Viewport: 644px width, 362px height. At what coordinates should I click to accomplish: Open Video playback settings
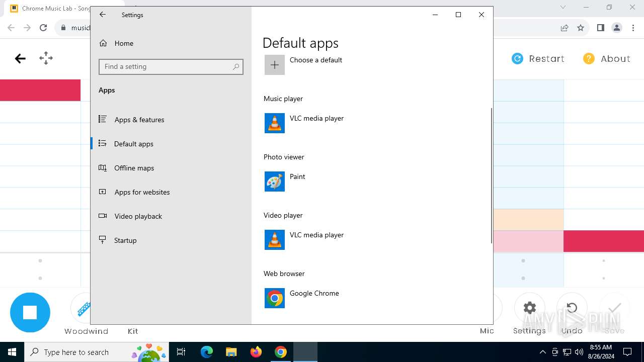click(171, 216)
